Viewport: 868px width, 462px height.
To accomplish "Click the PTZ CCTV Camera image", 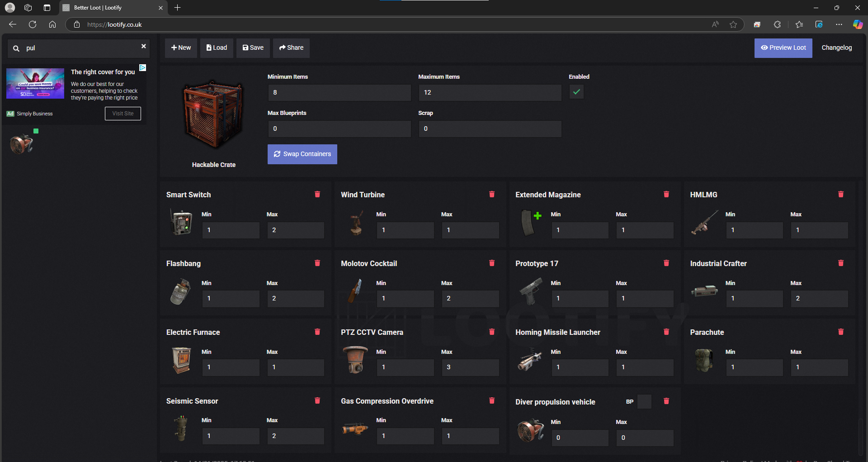I will pyautogui.click(x=355, y=359).
